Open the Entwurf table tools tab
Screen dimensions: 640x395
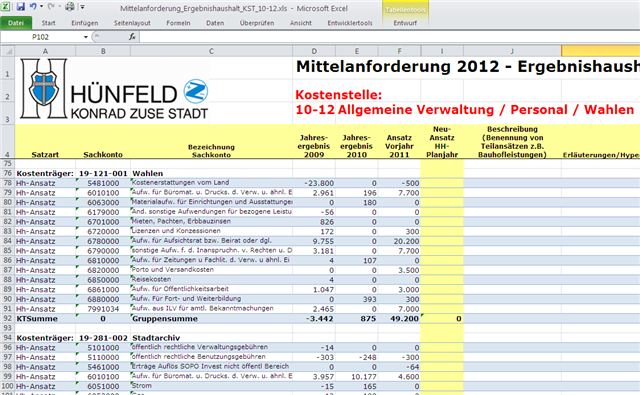(x=405, y=23)
